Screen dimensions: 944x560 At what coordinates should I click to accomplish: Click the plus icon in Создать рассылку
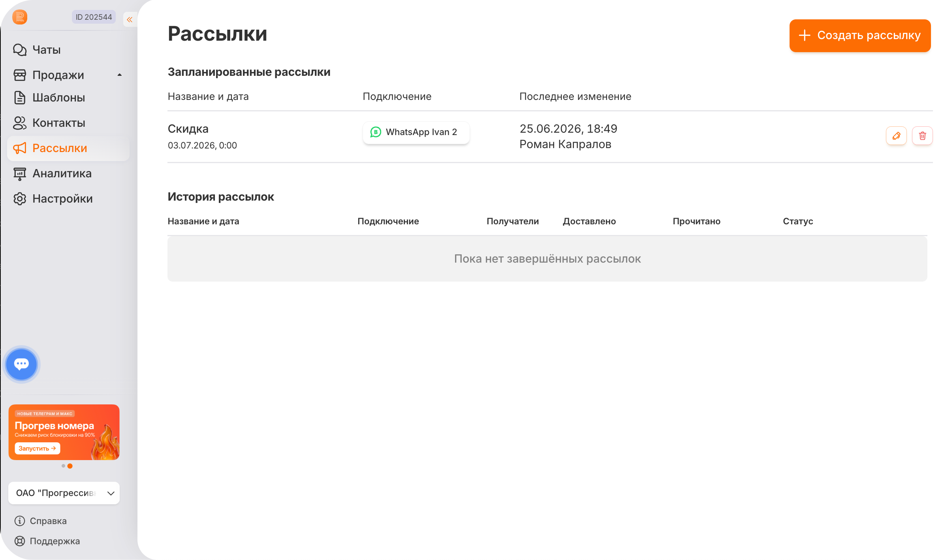click(x=805, y=35)
